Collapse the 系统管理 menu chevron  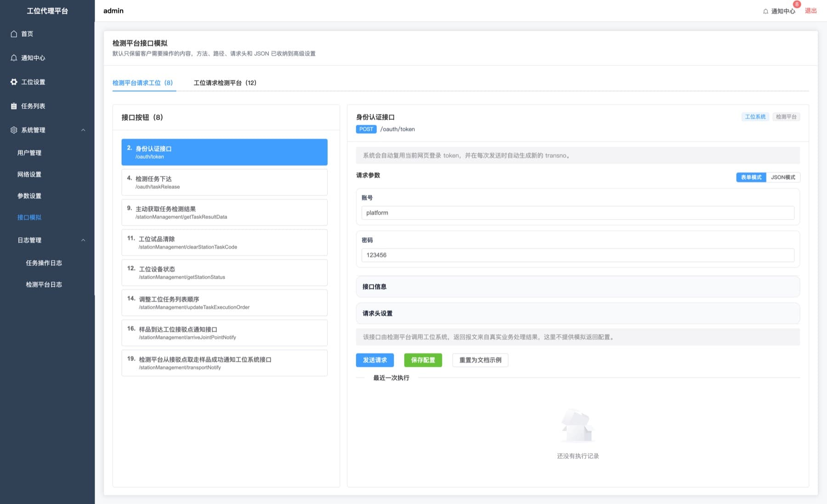tap(83, 130)
